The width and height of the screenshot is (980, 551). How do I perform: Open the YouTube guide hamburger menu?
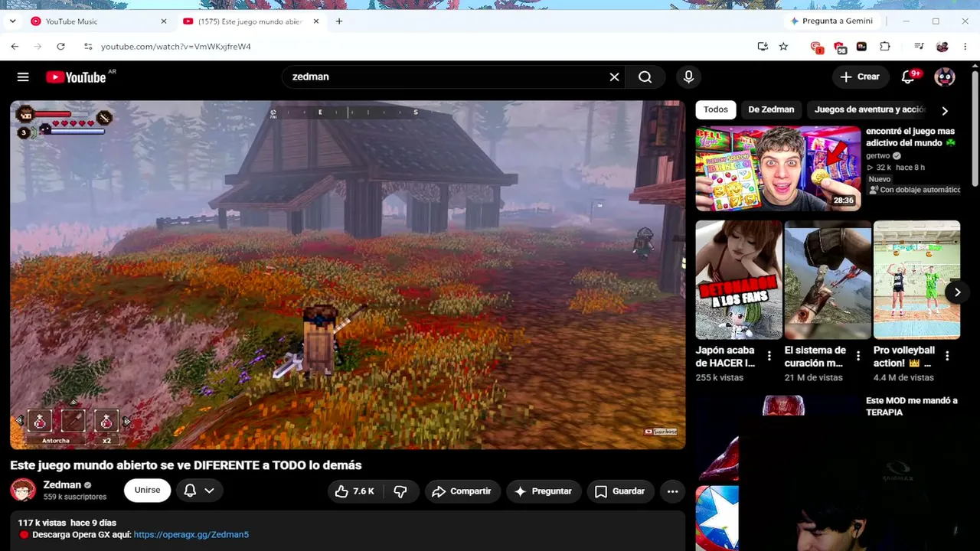point(23,77)
